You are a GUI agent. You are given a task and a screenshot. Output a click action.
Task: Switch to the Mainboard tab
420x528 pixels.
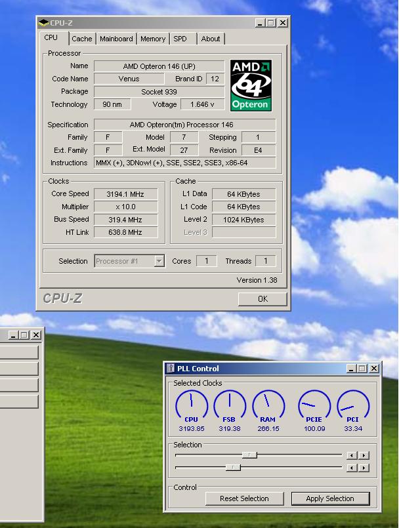point(116,39)
